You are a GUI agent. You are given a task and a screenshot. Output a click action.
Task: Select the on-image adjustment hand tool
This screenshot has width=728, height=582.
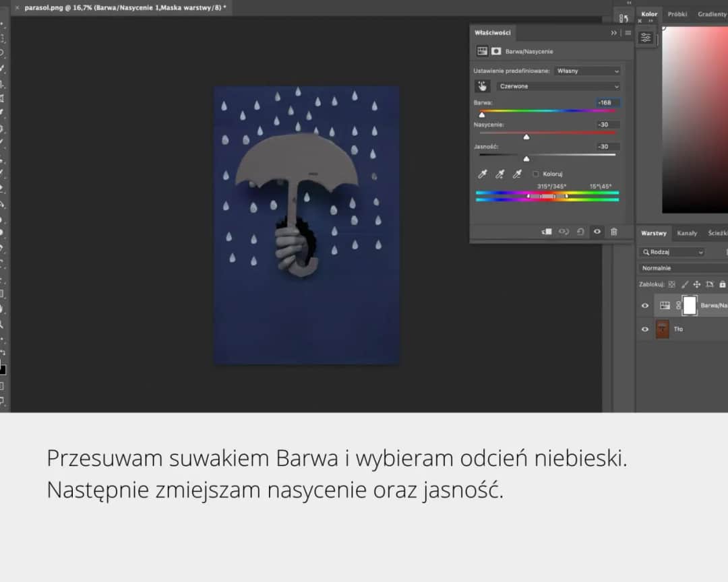[483, 86]
